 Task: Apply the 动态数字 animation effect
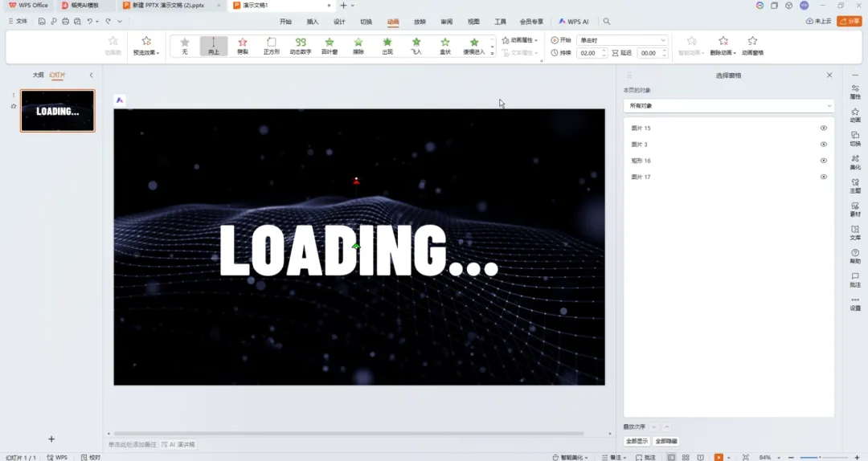301,46
